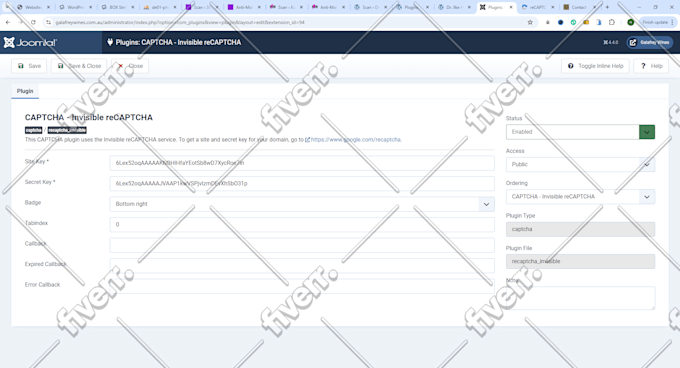The height and width of the screenshot is (368, 680).
Task: Open the google.com/recaptcha link
Action: [x=356, y=140]
